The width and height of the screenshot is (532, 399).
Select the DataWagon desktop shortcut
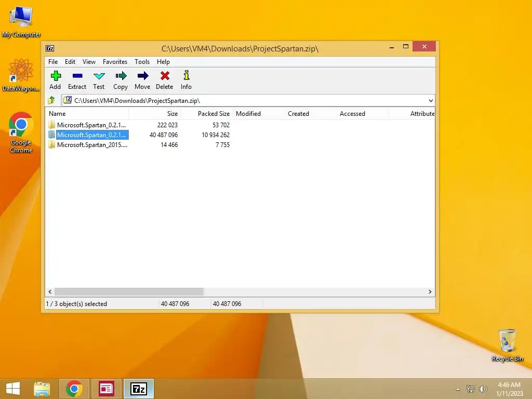[21, 75]
